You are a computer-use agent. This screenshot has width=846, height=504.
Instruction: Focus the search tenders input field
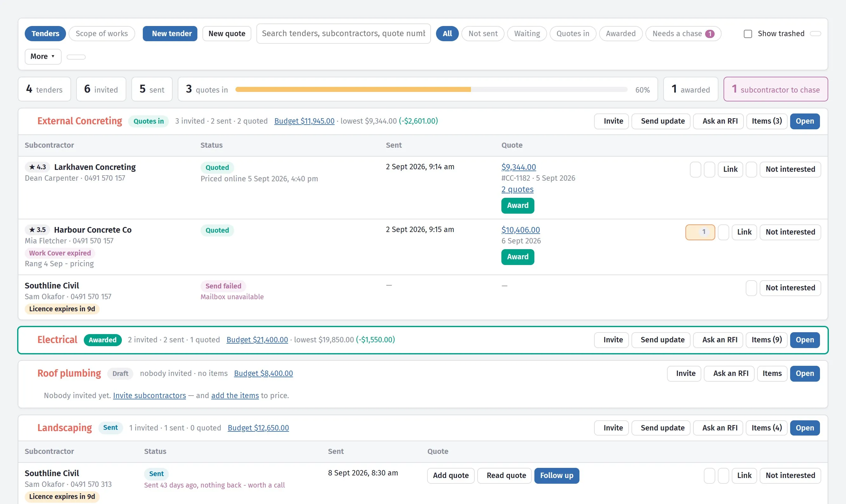343,34
